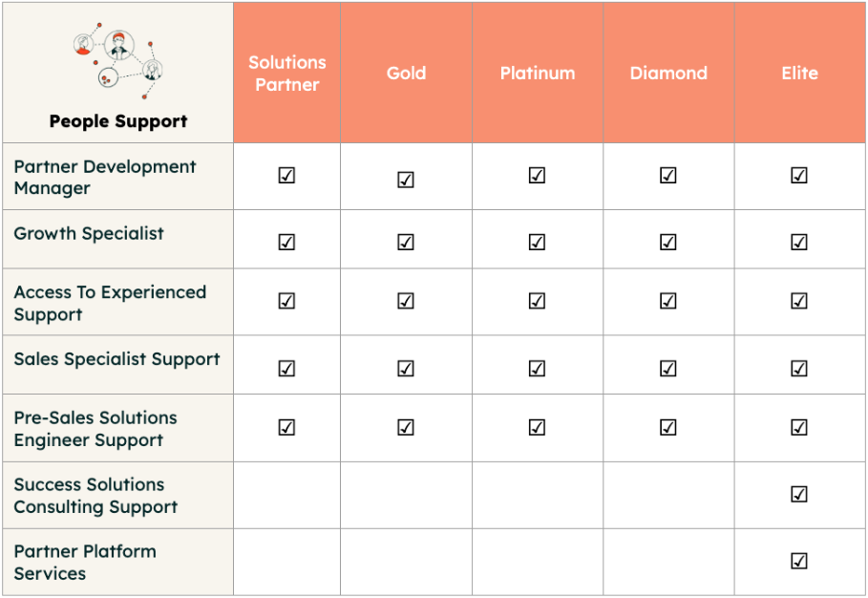Click the Gold checkmark for Partner Development Manager

pyautogui.click(x=406, y=180)
